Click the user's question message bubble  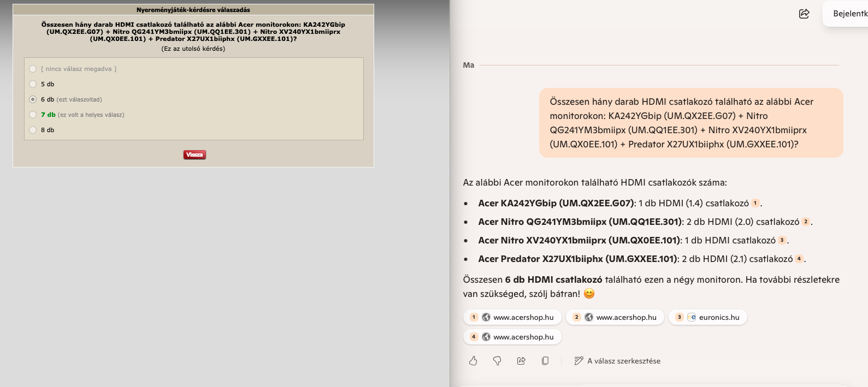[691, 123]
